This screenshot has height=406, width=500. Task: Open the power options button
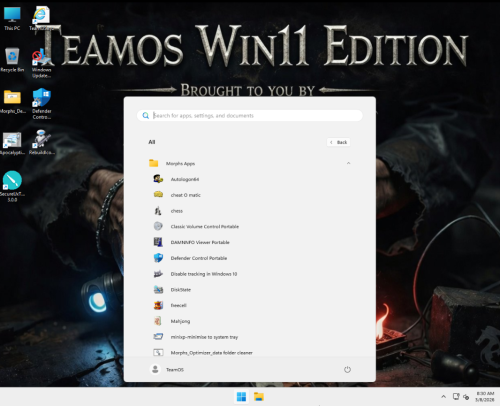[x=347, y=369]
